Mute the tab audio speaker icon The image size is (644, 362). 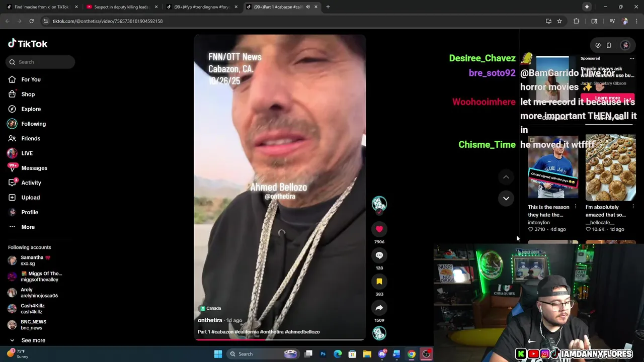tap(308, 7)
